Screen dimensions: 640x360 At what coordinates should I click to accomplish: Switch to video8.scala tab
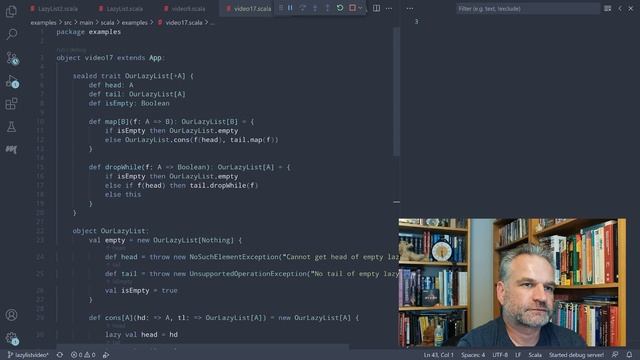coord(184,9)
